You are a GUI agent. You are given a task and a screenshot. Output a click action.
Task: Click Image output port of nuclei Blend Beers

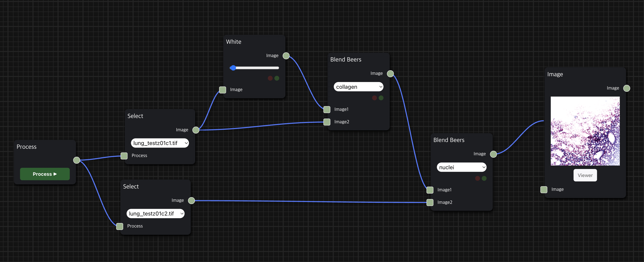click(x=493, y=154)
